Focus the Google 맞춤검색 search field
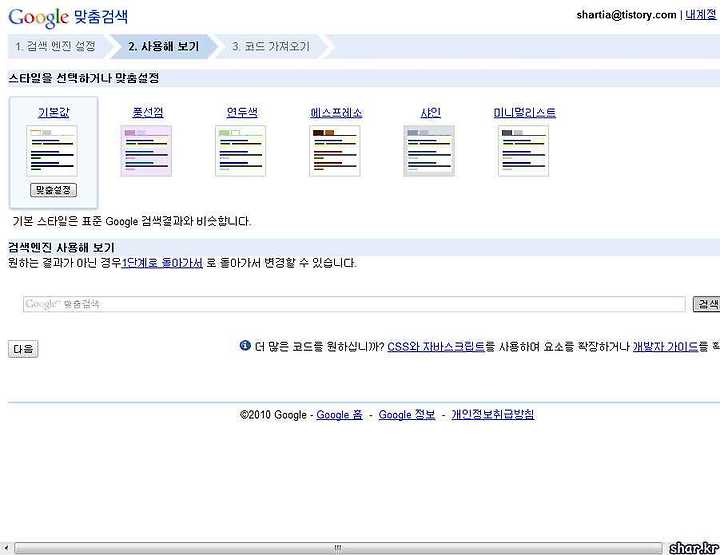This screenshot has height=555, width=720. (x=354, y=304)
